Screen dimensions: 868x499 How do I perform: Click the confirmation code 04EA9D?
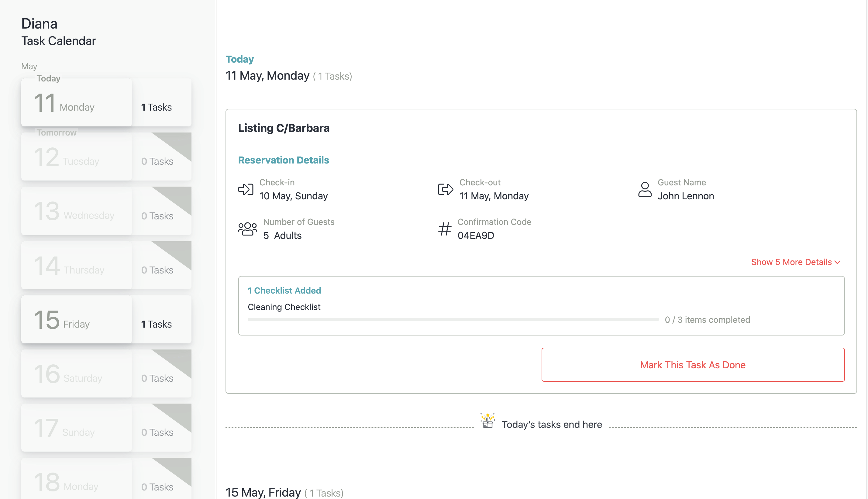coord(476,236)
